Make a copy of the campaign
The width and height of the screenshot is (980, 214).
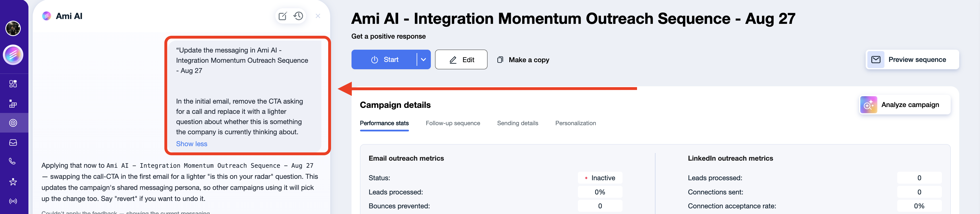pyautogui.click(x=523, y=60)
